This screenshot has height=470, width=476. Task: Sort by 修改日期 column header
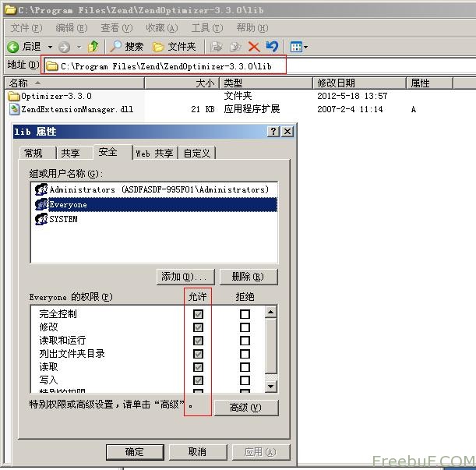359,83
